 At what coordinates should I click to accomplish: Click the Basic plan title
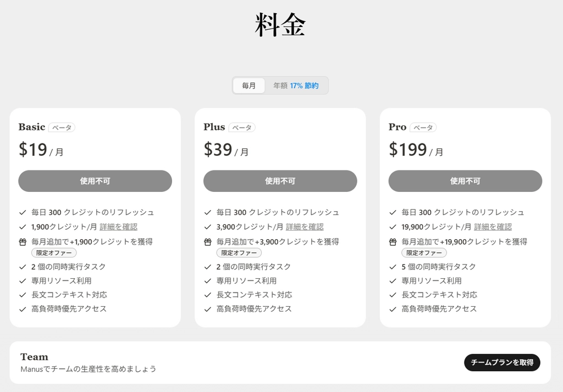pyautogui.click(x=32, y=127)
